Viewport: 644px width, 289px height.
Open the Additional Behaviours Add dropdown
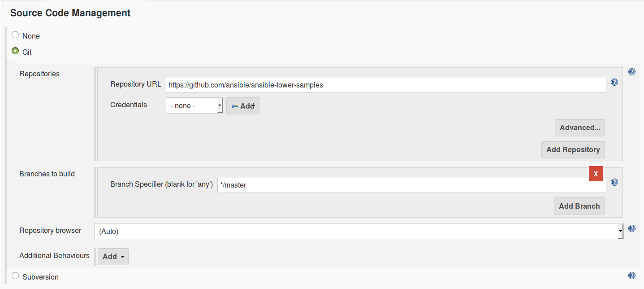coord(113,257)
